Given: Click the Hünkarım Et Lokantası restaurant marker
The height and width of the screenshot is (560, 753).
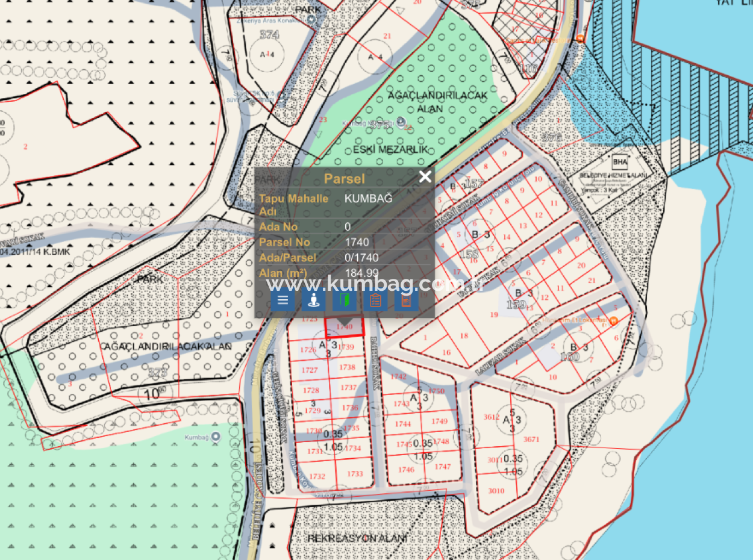Looking at the screenshot, I should point(613,321).
